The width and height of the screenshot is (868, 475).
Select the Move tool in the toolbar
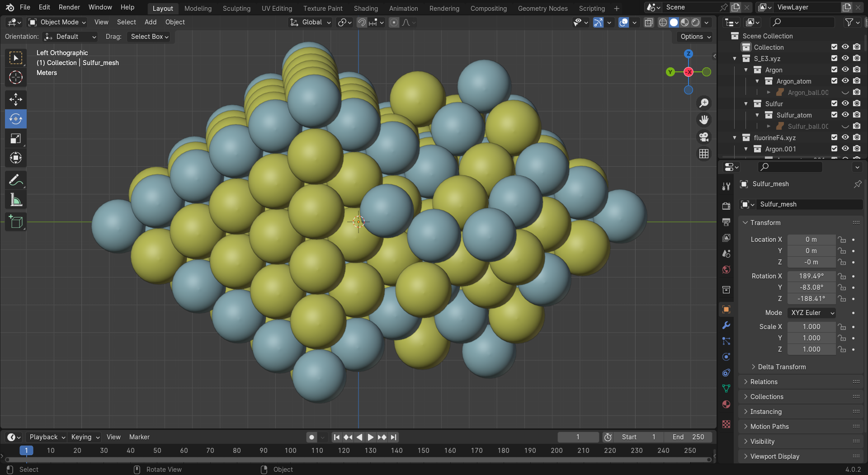[x=16, y=99]
